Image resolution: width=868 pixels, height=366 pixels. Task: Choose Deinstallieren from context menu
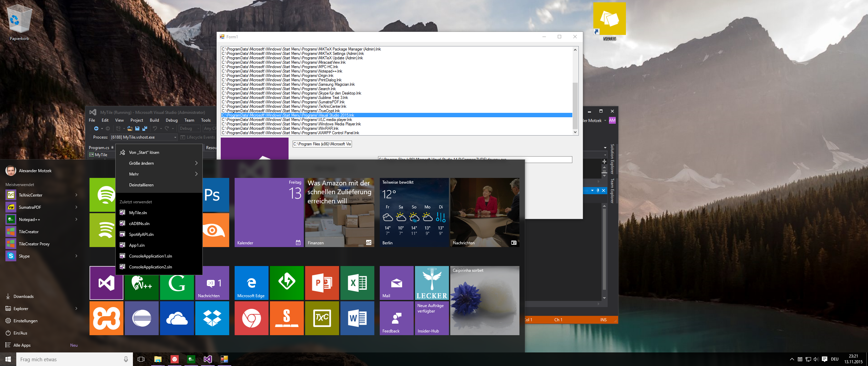click(159, 185)
